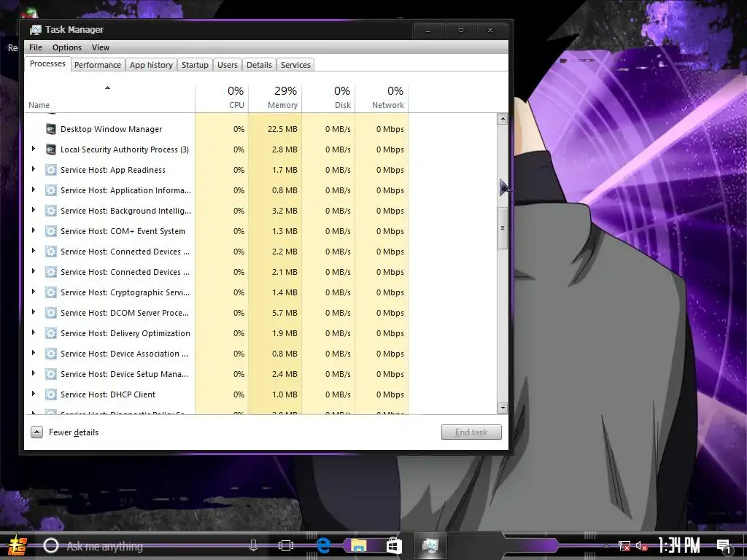Click the Service Host: App Readiness gear icon
The image size is (747, 560).
tap(50, 170)
